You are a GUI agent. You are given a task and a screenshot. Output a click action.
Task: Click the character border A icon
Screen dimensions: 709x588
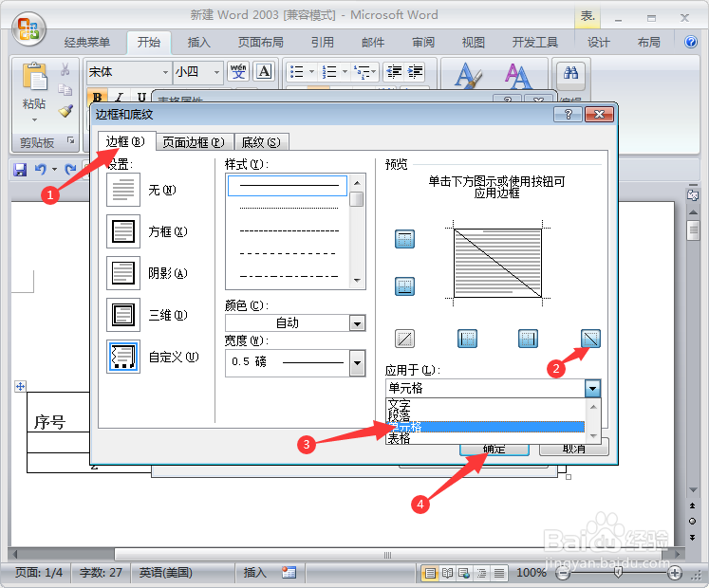coord(264,72)
